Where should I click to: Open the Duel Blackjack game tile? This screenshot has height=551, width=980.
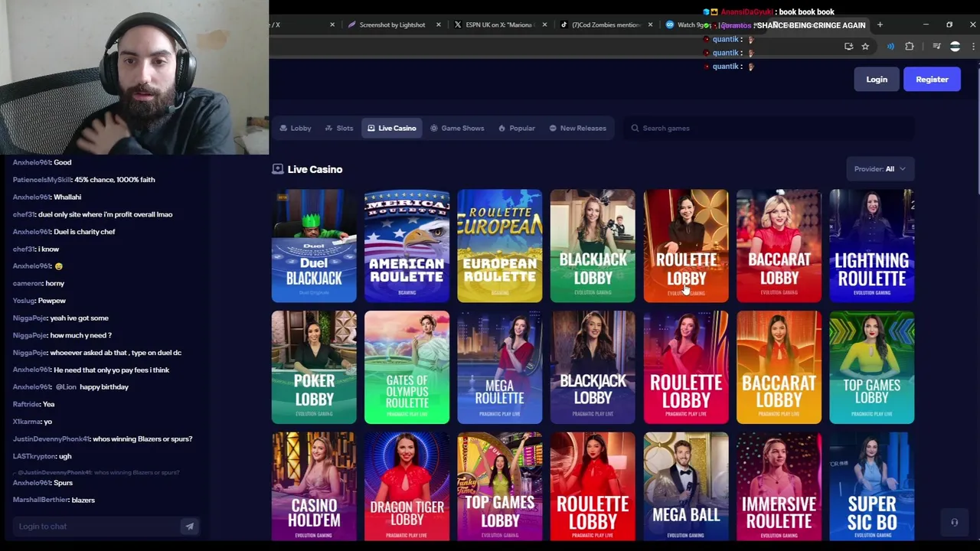(314, 246)
